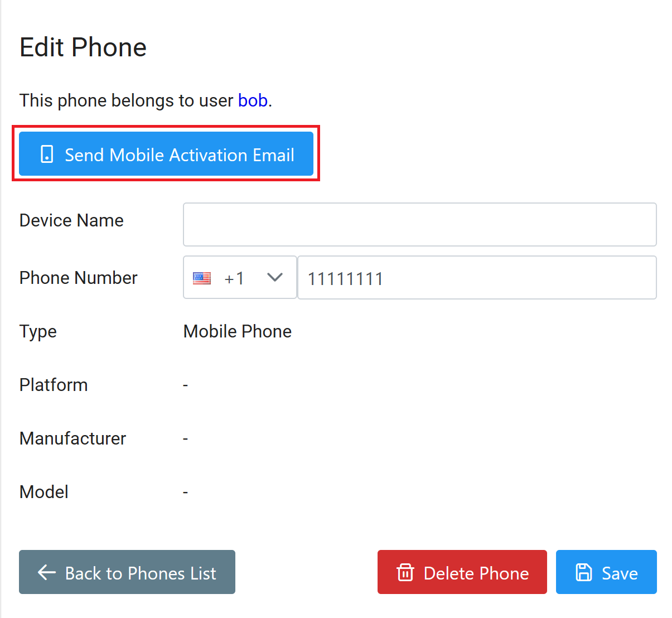The image size is (672, 618).
Task: Focus the Device Name text field
Action: pyautogui.click(x=419, y=224)
